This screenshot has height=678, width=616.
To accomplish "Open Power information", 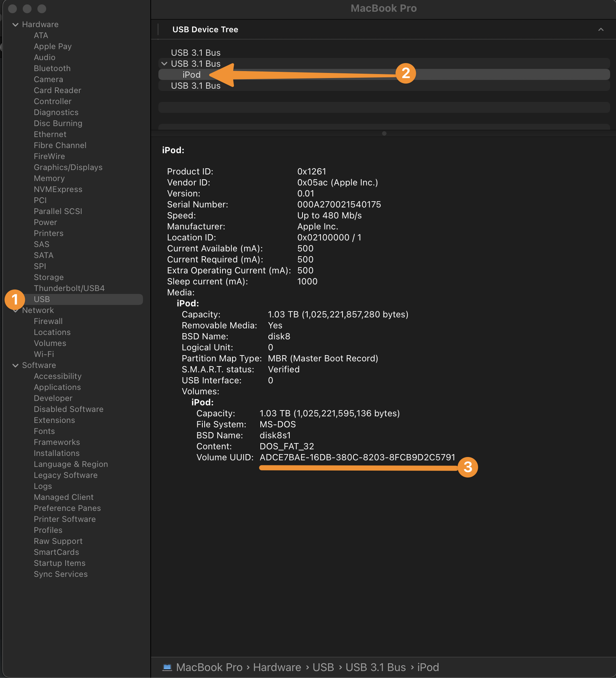I will pyautogui.click(x=45, y=222).
